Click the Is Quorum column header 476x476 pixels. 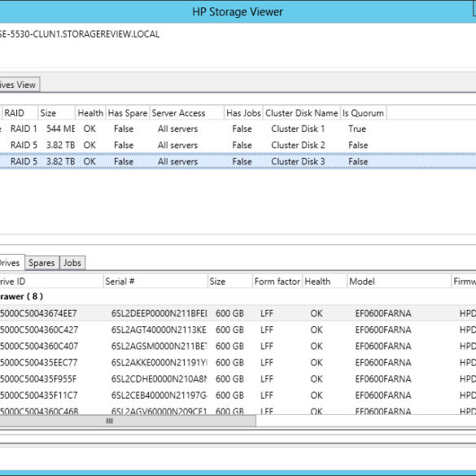click(364, 113)
